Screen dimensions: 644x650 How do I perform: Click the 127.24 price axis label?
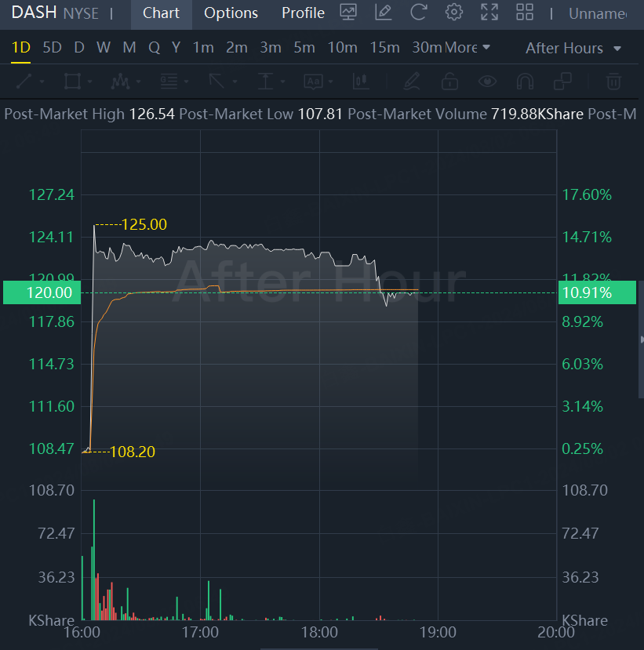pyautogui.click(x=52, y=194)
